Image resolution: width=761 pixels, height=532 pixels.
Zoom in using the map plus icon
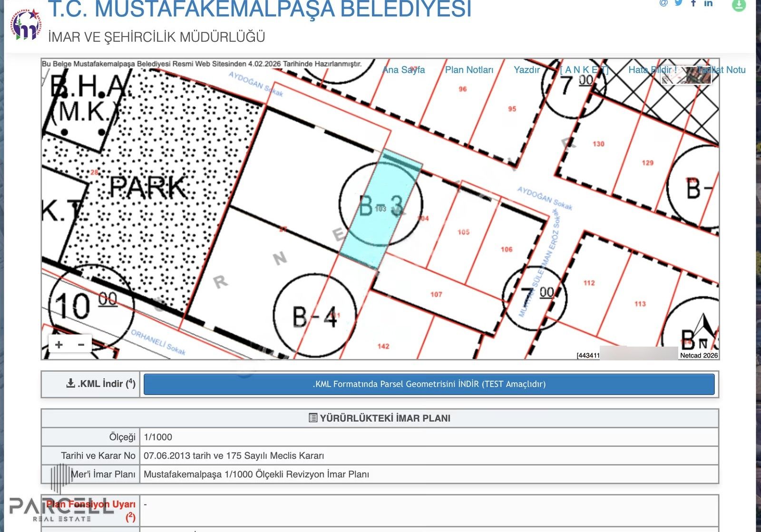59,344
